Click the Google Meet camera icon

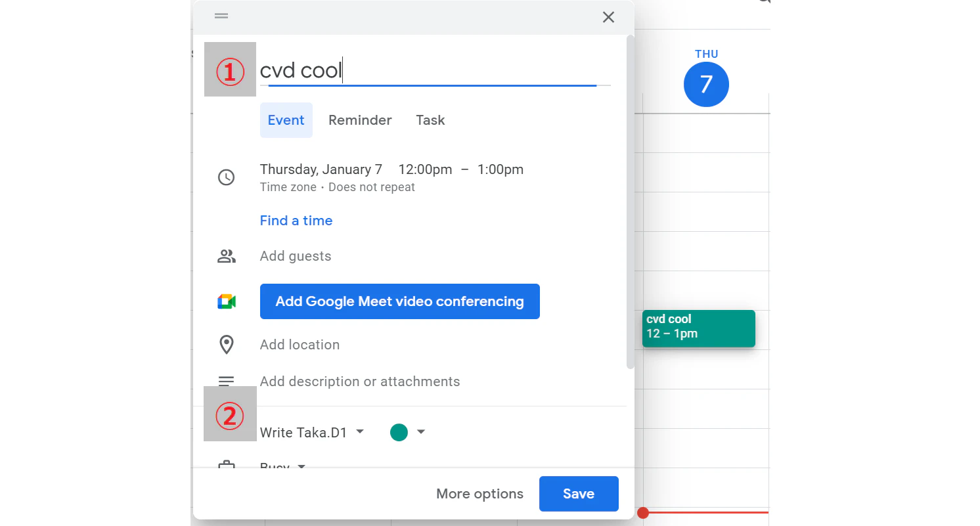[226, 301]
